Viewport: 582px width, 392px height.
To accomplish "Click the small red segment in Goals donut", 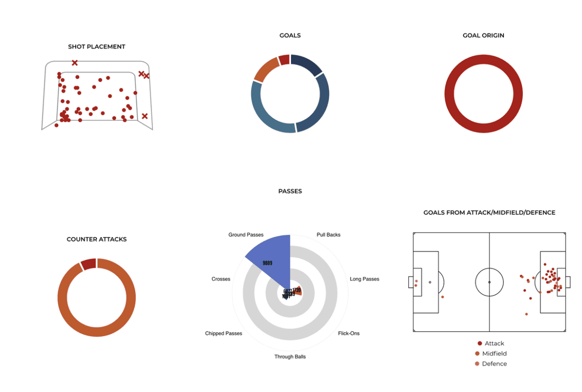I will (x=285, y=60).
